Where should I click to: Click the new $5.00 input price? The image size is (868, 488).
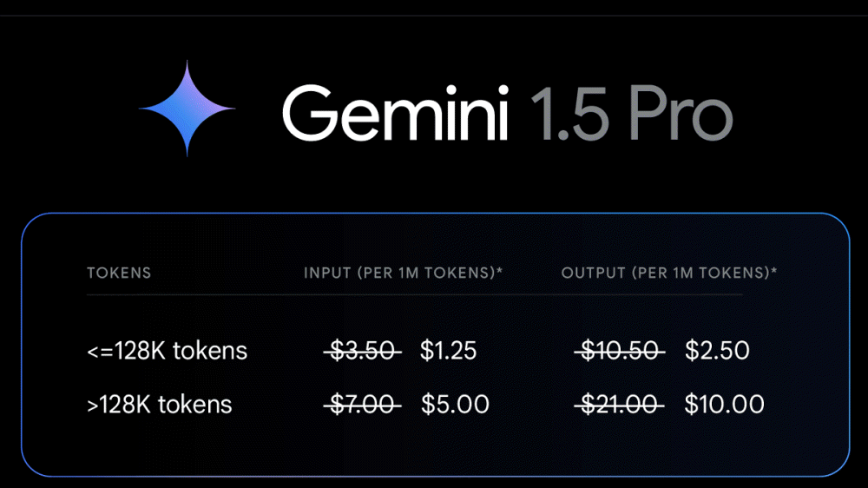point(455,404)
